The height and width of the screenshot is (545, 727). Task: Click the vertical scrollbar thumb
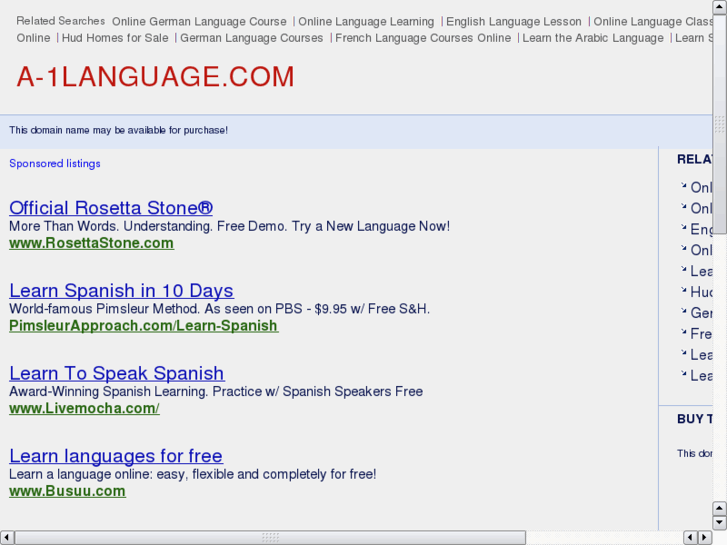coord(720,124)
